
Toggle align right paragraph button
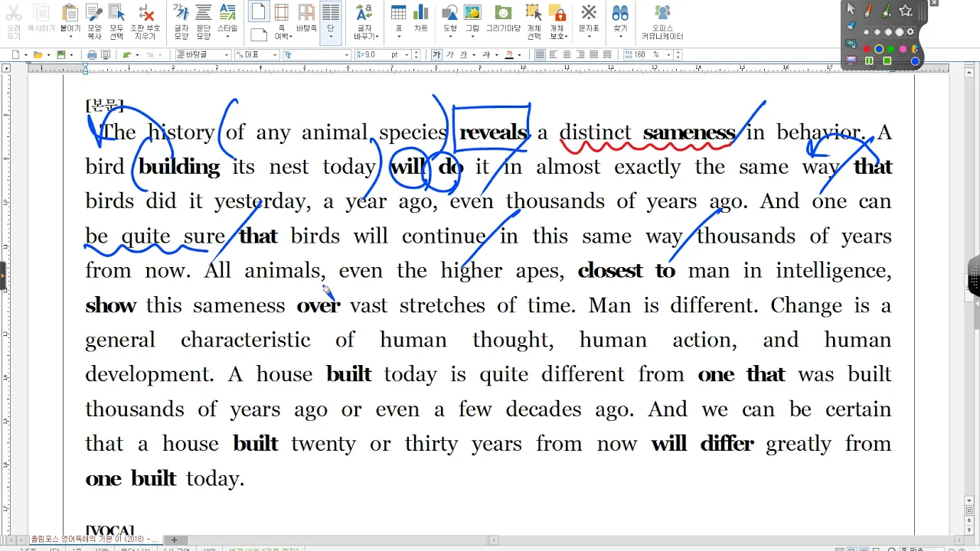point(580,55)
